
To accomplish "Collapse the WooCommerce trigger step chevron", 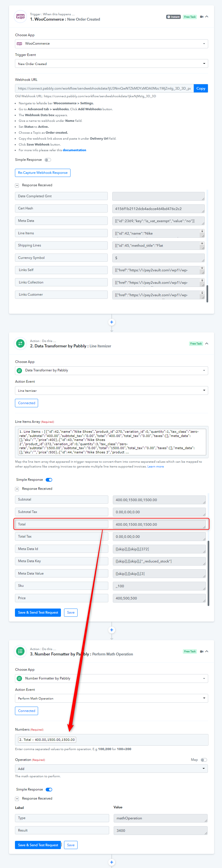I will 207,16.
